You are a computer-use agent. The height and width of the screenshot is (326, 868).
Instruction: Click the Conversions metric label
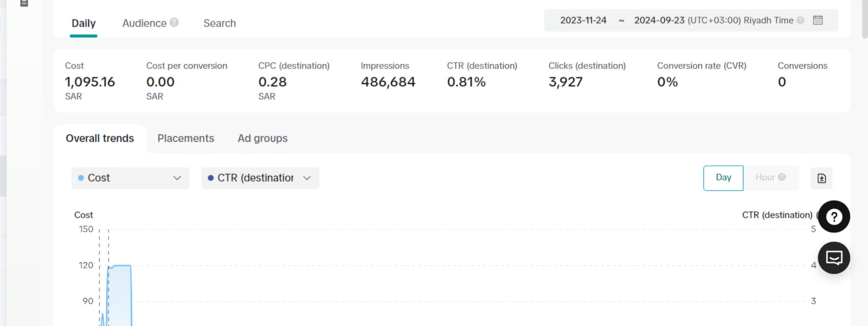[x=802, y=66]
